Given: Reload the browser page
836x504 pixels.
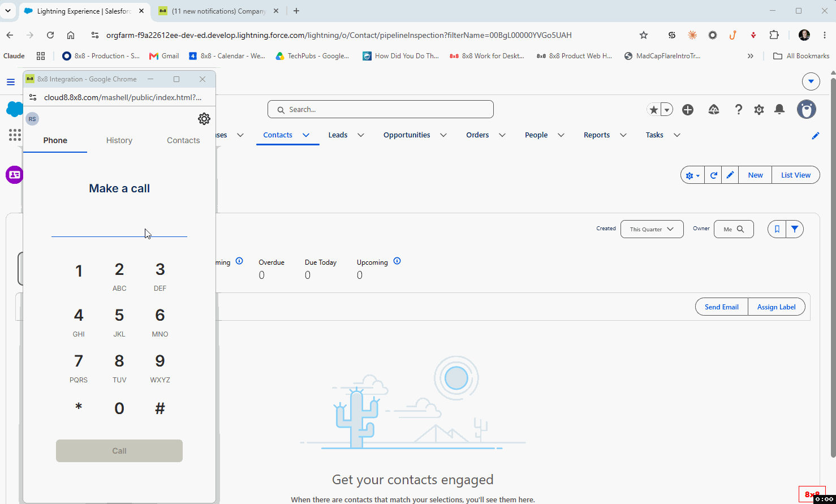Looking at the screenshot, I should pos(50,35).
